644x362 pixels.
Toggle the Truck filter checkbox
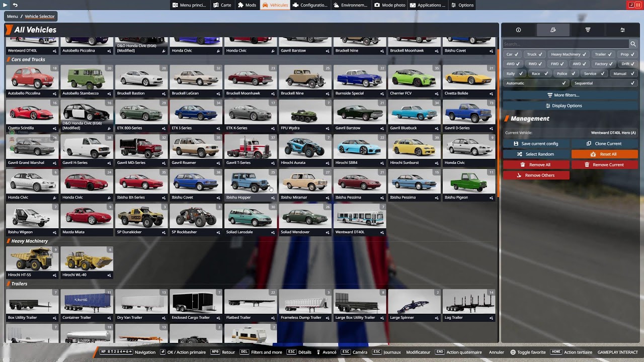tap(535, 54)
